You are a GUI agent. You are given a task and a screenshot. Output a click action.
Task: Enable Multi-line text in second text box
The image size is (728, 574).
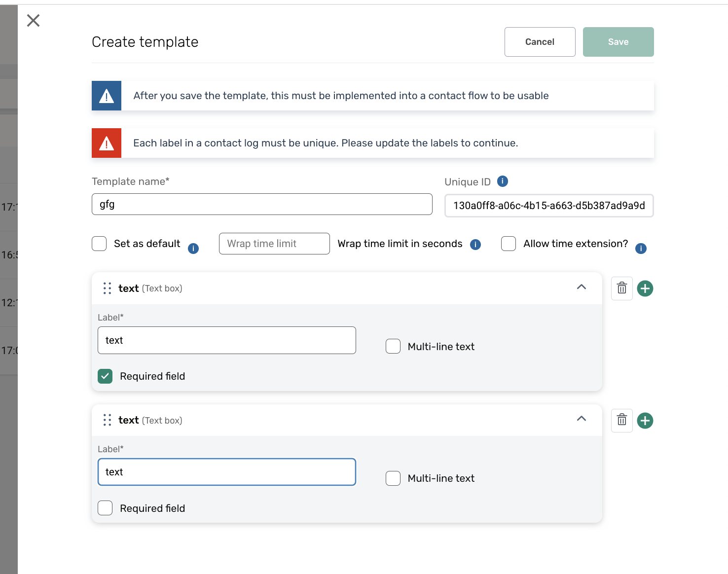point(393,478)
